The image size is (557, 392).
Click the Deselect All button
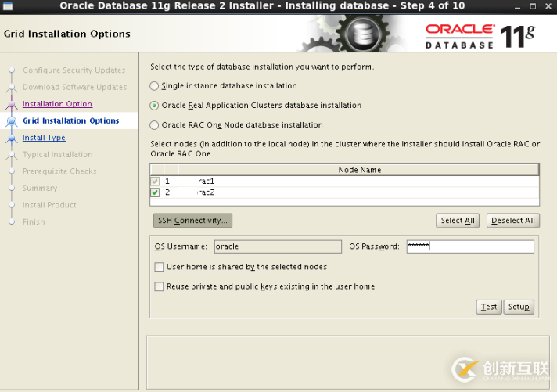513,221
